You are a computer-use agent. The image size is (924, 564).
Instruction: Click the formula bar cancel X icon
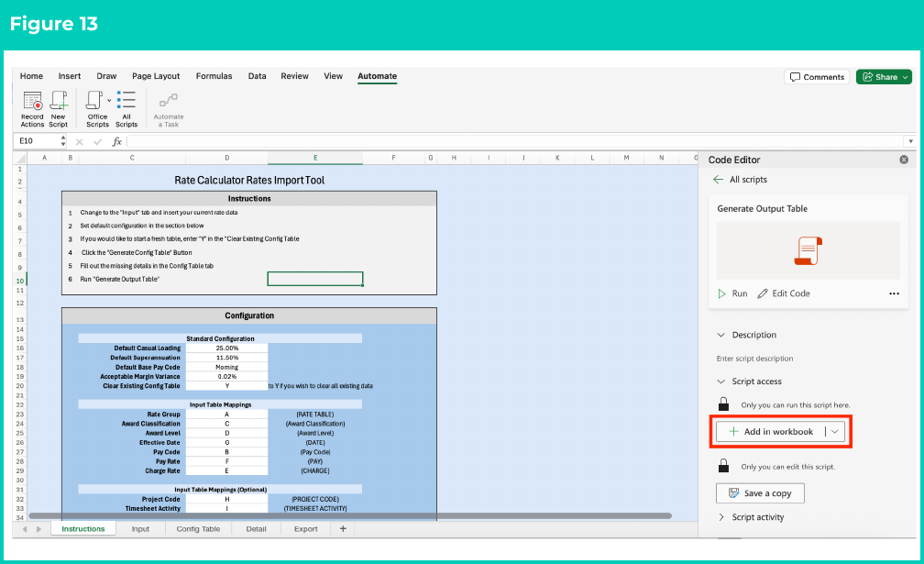coord(79,141)
